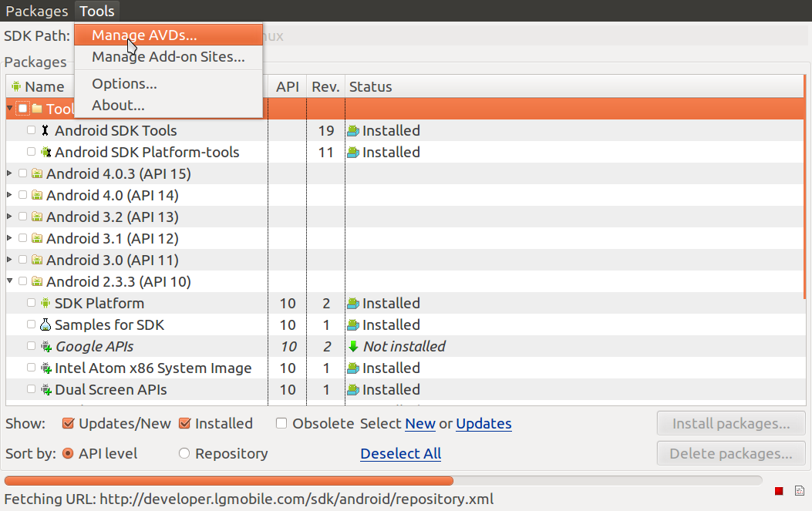Click the Android 4.0.3 (API 15) folder icon
Viewport: 812px width, 511px height.
[37, 173]
